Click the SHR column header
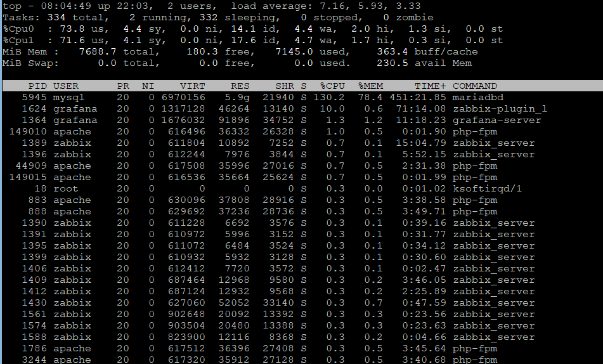The height and width of the screenshot is (364, 603). point(285,86)
